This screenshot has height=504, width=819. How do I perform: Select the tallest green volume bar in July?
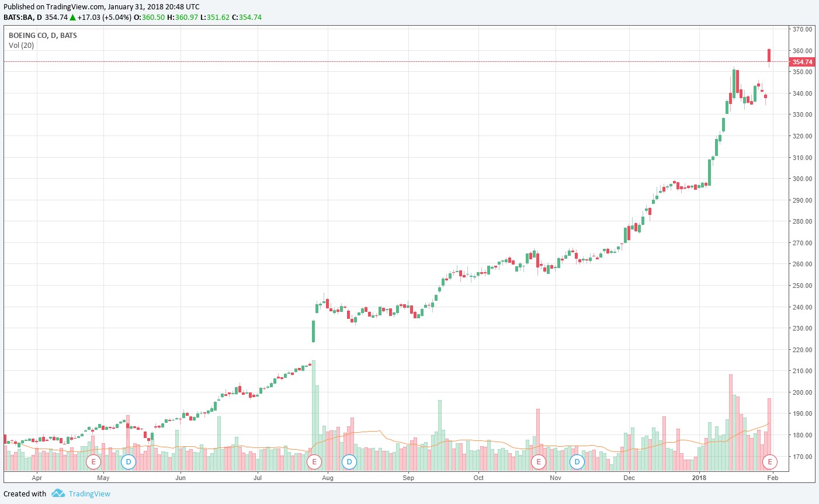[x=314, y=415]
